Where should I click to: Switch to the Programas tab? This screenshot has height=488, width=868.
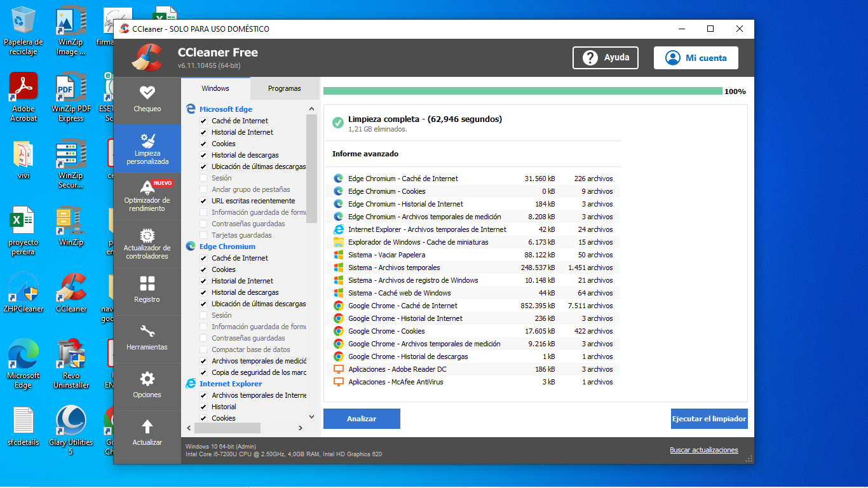tap(284, 88)
